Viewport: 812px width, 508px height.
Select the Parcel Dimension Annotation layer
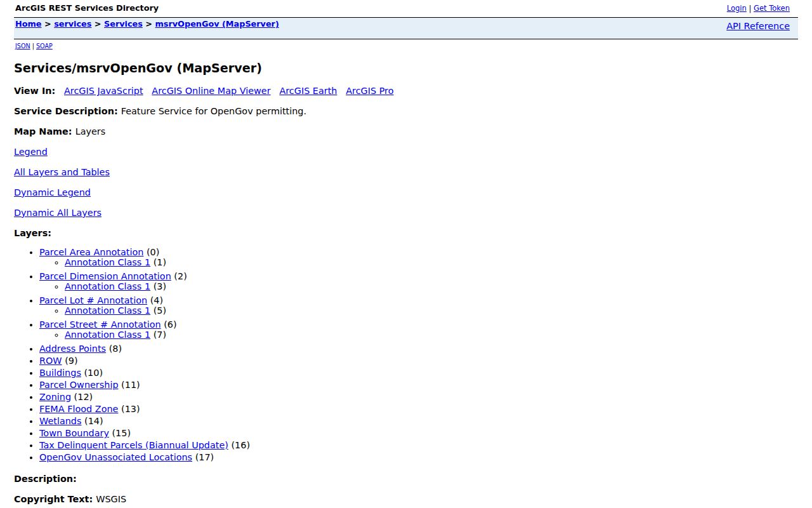(105, 276)
